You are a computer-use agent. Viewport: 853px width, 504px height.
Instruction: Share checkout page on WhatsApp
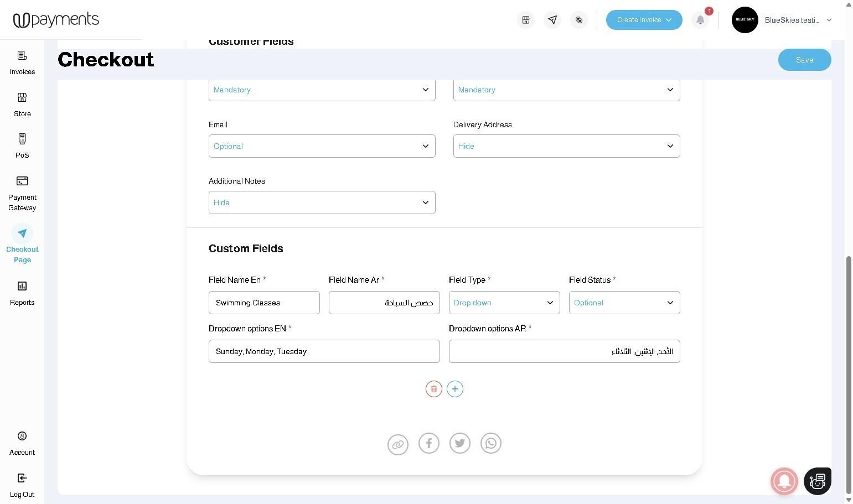[491, 443]
